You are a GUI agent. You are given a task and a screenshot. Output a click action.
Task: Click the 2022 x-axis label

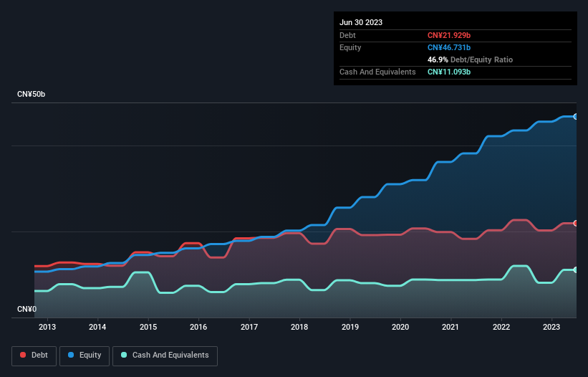point(501,327)
